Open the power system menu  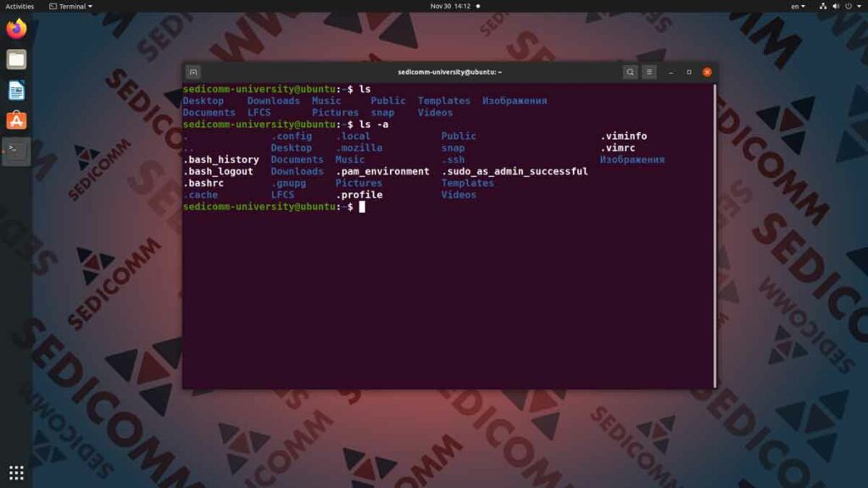point(853,6)
